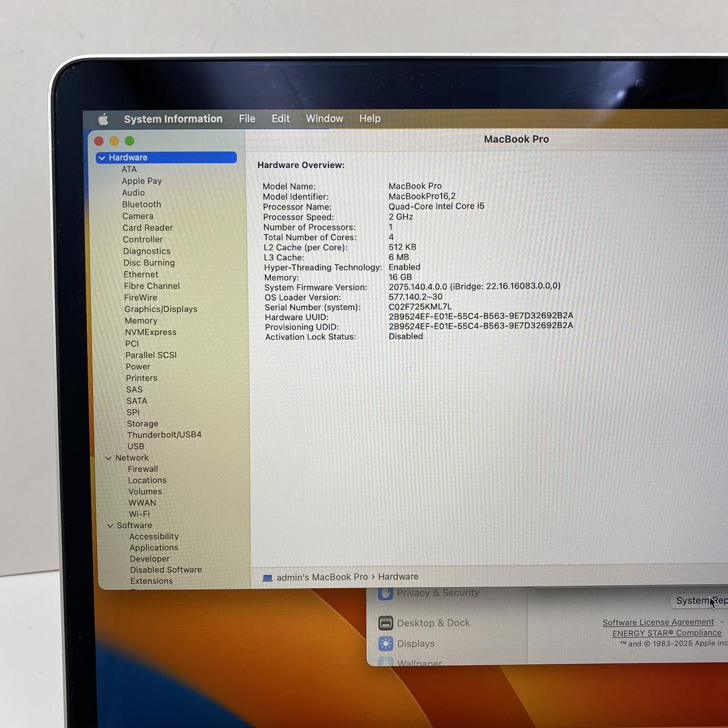728x728 pixels.
Task: Minimize System Information with yellow button
Action: click(x=114, y=141)
